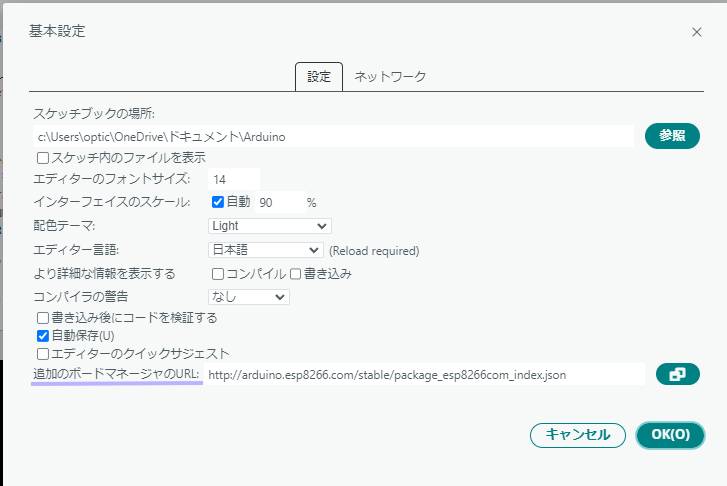
Task: Close the 基本設定 dialog with the X
Action: click(x=696, y=32)
